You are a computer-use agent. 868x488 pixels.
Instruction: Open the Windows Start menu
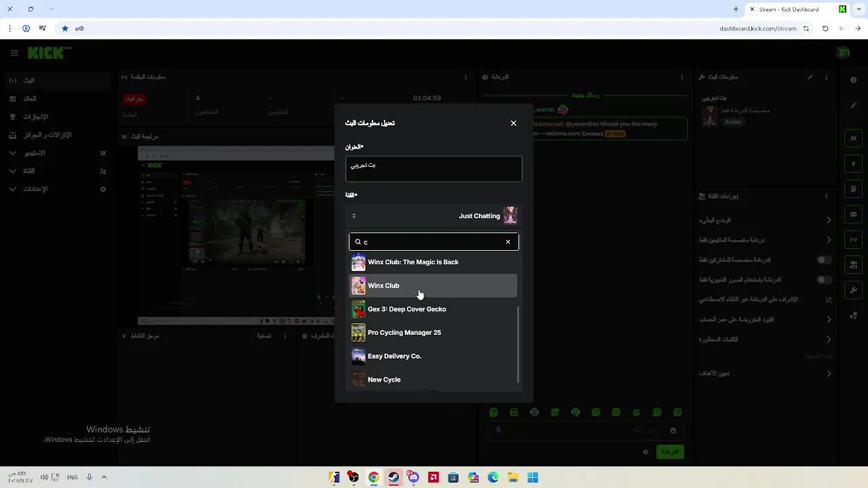(x=533, y=477)
